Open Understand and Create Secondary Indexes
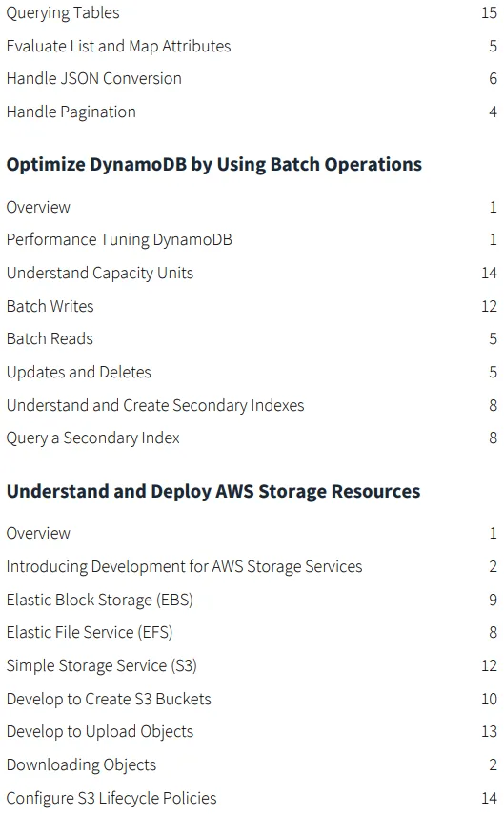504x815 pixels. (x=155, y=405)
